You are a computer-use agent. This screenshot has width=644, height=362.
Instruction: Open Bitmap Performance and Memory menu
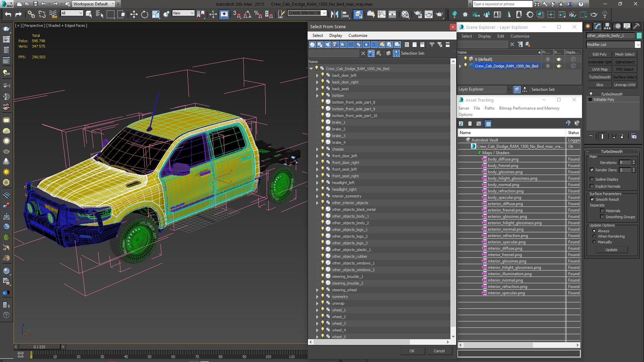tap(529, 108)
